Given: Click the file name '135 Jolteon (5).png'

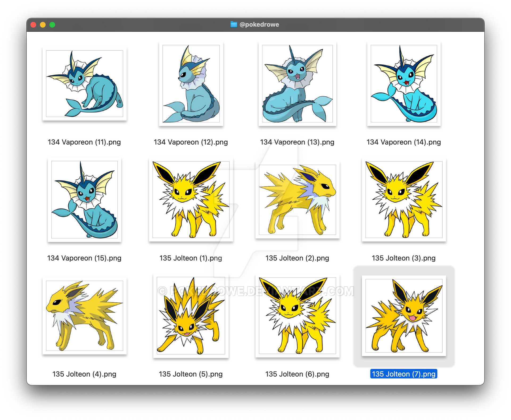Looking at the screenshot, I should pyautogui.click(x=191, y=374).
